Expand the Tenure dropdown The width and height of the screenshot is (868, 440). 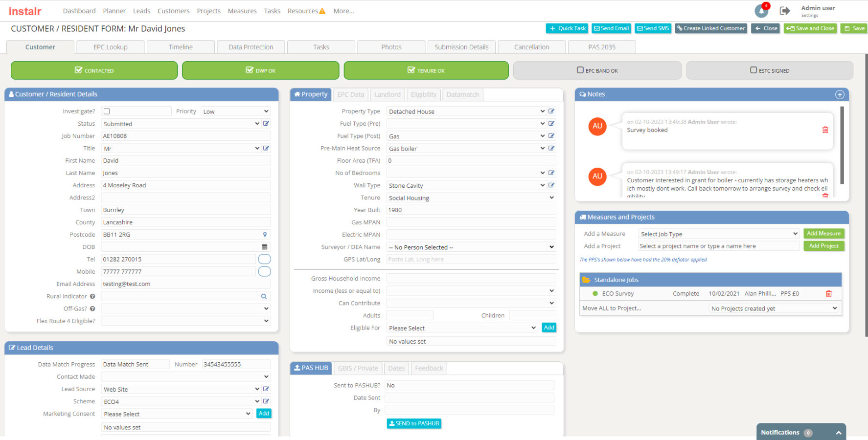pos(471,198)
